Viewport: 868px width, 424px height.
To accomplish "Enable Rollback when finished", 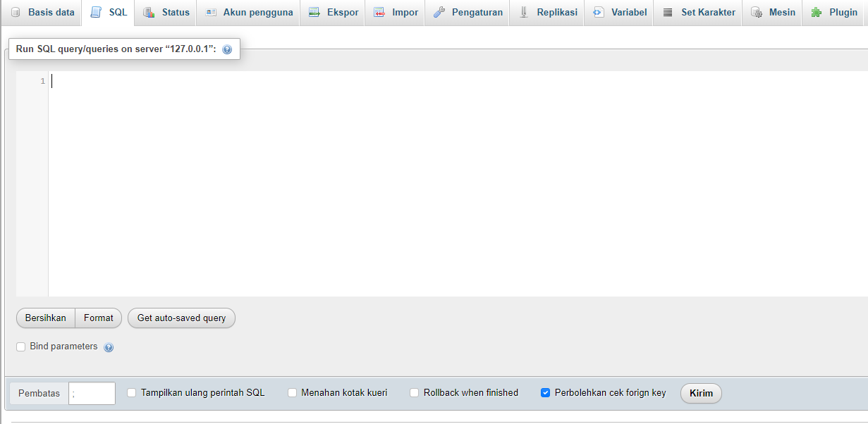I will tap(414, 393).
